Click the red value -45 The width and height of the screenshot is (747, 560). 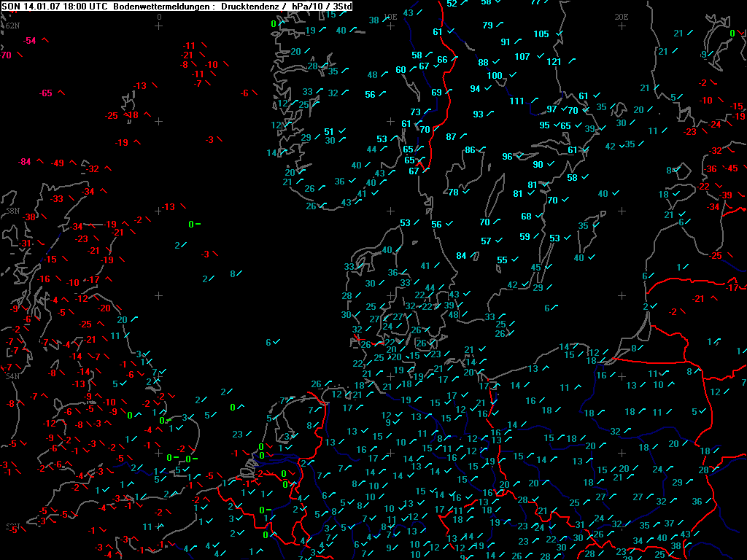click(733, 169)
